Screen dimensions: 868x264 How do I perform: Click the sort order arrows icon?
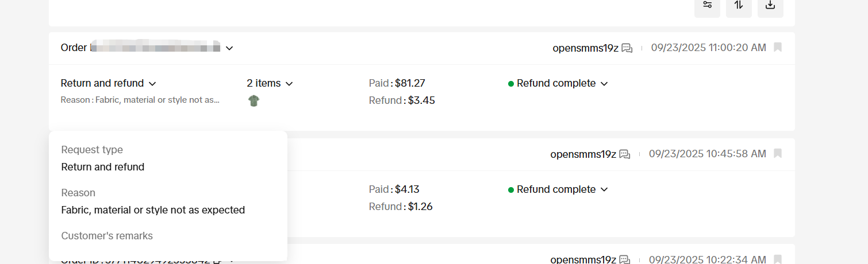pos(739,5)
